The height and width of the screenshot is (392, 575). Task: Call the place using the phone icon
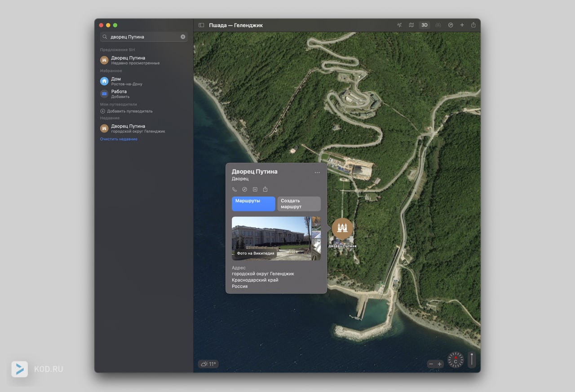234,189
